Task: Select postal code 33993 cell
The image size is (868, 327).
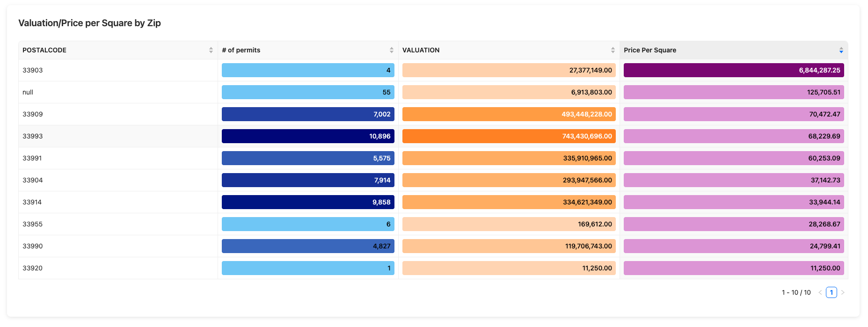Action: click(x=118, y=136)
